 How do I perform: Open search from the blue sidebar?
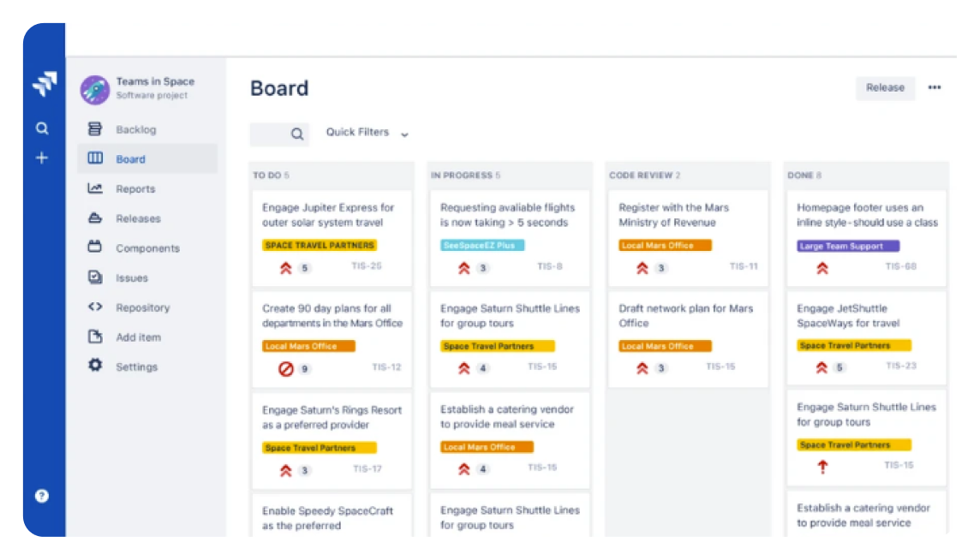click(x=42, y=129)
